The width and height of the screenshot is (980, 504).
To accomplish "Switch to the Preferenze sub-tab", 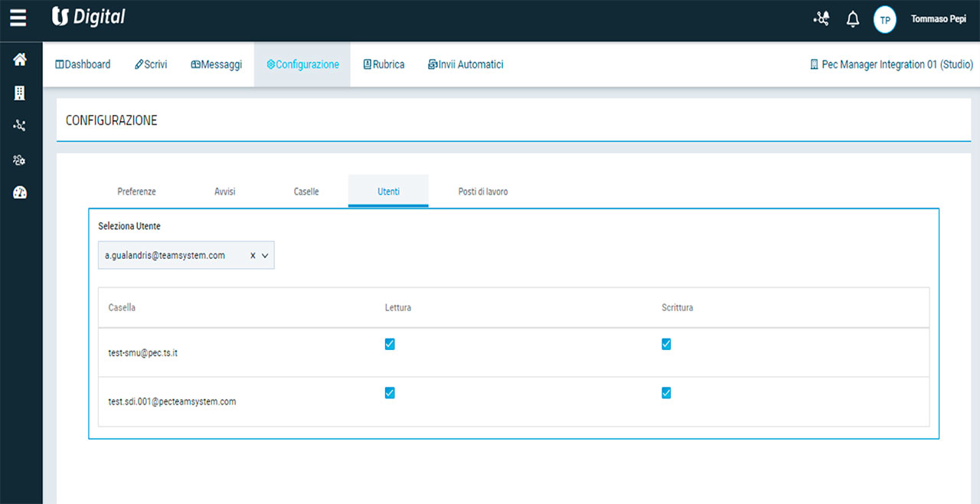I will point(136,191).
